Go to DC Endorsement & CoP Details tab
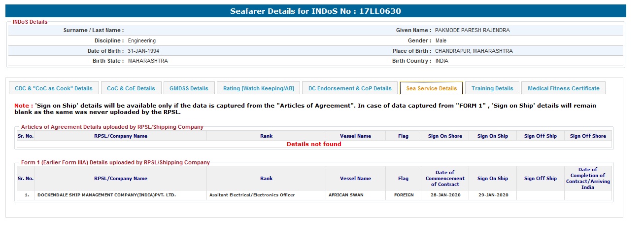The width and height of the screenshot is (644, 225). 350,88
